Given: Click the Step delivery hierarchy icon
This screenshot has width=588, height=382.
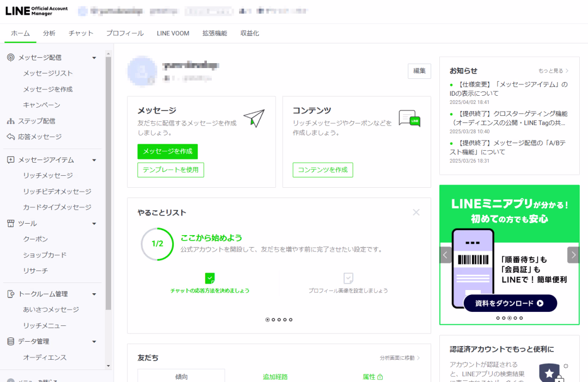Looking at the screenshot, I should 11,121.
